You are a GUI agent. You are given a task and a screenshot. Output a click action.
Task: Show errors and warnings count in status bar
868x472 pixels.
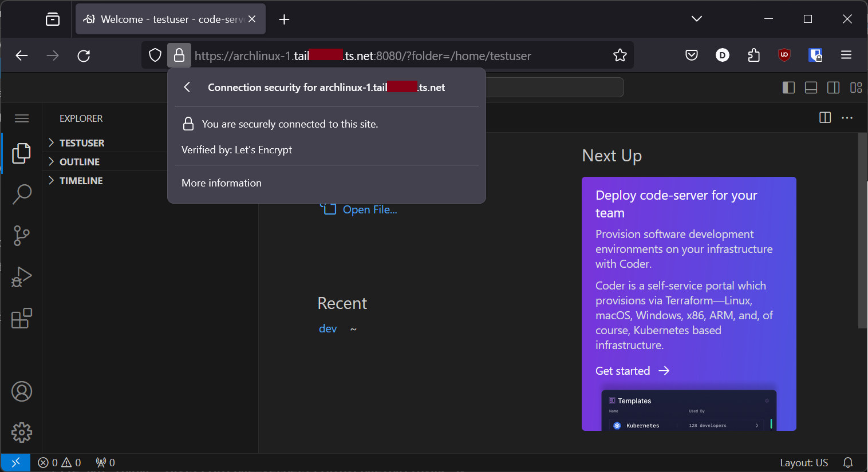click(60, 462)
